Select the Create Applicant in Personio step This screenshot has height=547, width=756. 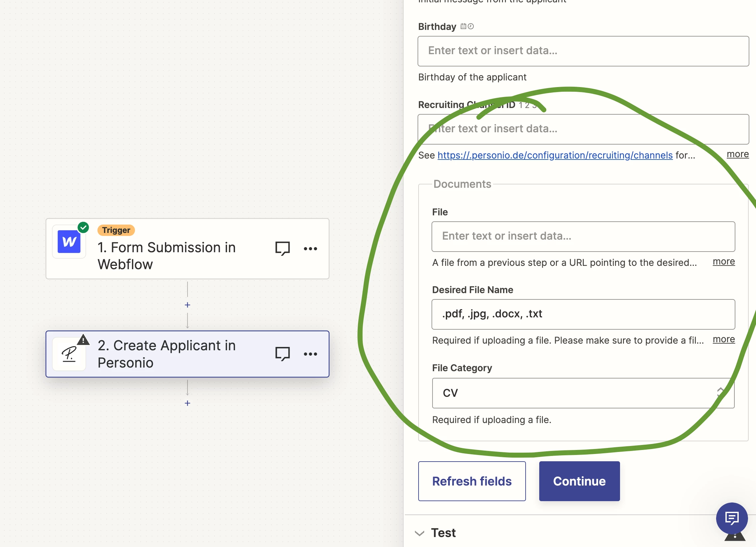[187, 354]
